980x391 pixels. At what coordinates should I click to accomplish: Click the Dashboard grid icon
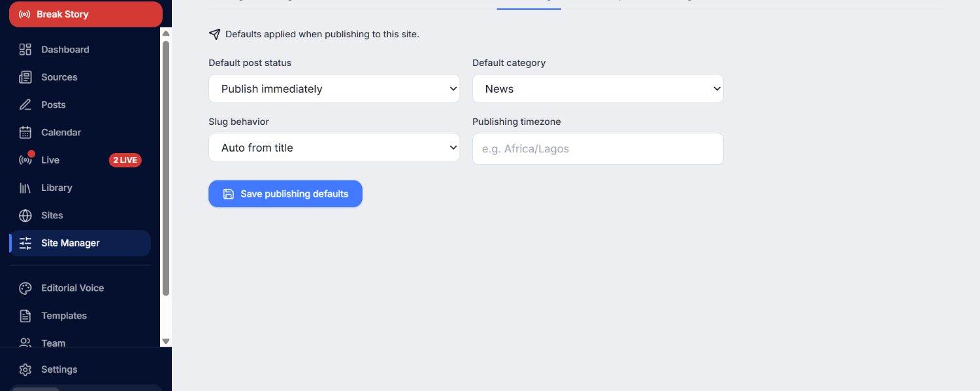[25, 50]
